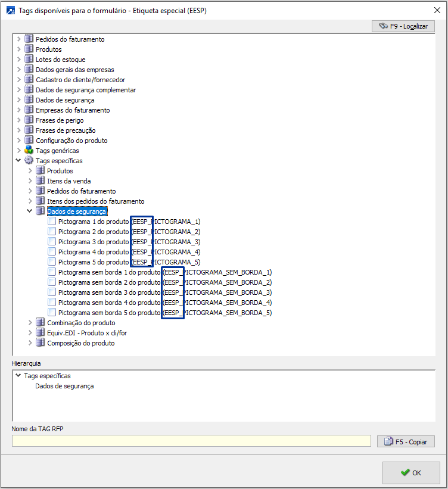Click the database icon beside Configuração do produto
This screenshot has width=448, height=489.
(29, 141)
